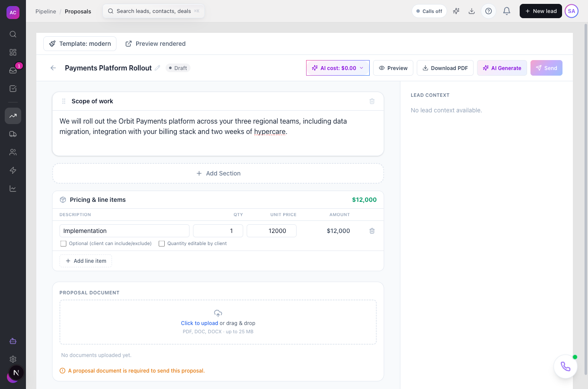
Task: Open the analytics chart icon in the sidebar
Action: coord(13,188)
